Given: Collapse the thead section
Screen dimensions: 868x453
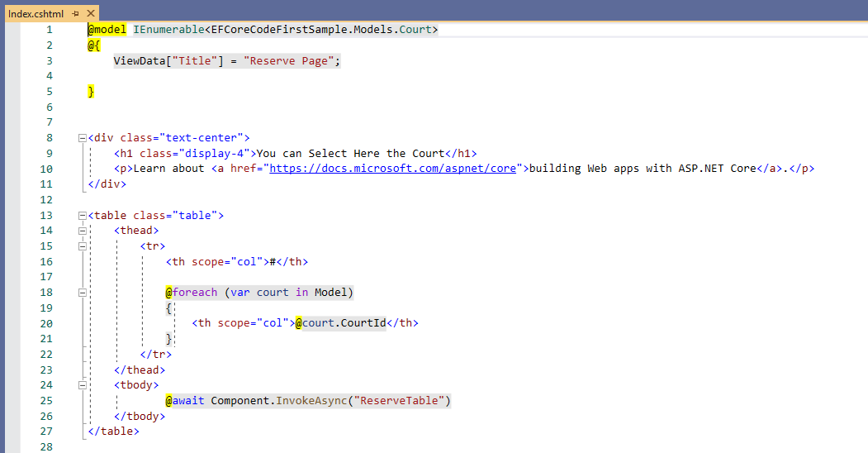Looking at the screenshot, I should [x=83, y=231].
